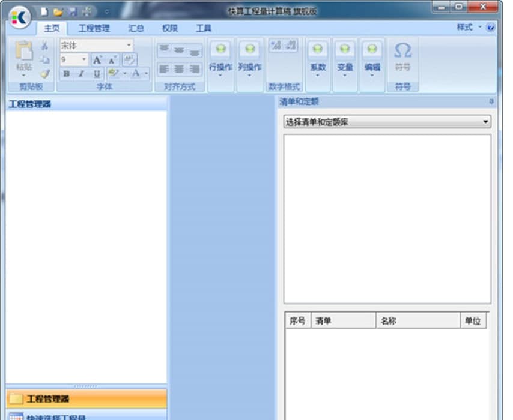
Task: Switch to the 工程管理 tab
Action: click(x=94, y=28)
